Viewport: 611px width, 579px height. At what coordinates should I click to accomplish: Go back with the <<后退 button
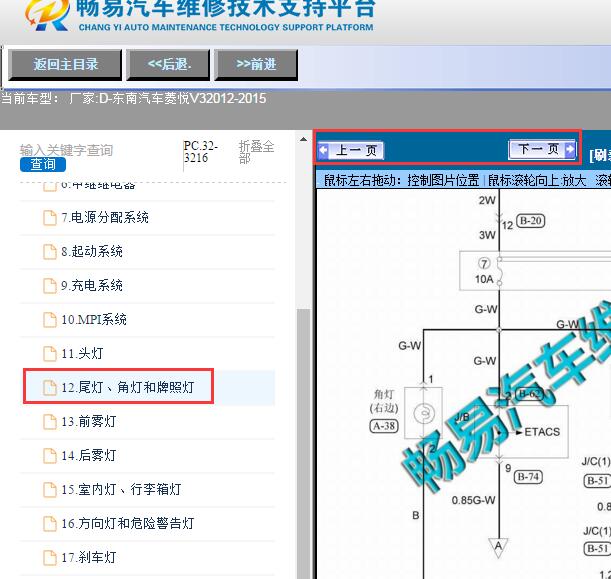click(170, 64)
